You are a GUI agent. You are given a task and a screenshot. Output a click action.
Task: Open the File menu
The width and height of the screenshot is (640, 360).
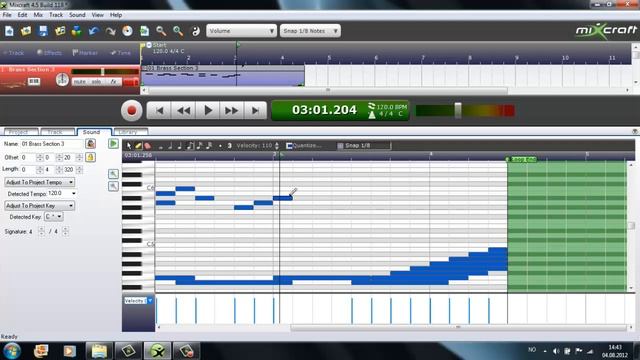click(x=7, y=15)
